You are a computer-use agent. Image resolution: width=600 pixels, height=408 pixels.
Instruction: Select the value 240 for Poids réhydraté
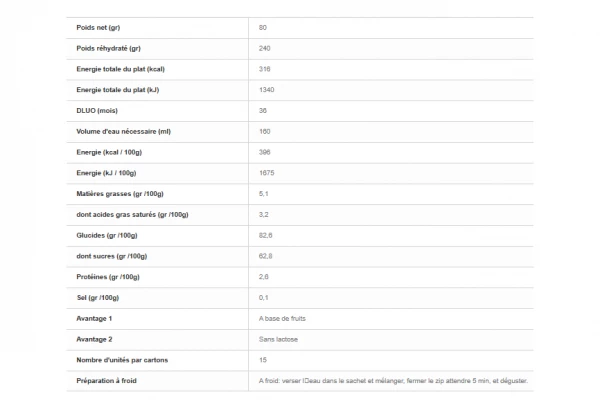click(264, 48)
